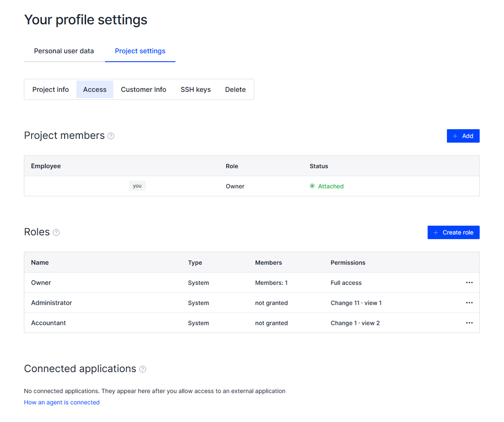Open 'How an agent is connected' link

click(x=62, y=402)
